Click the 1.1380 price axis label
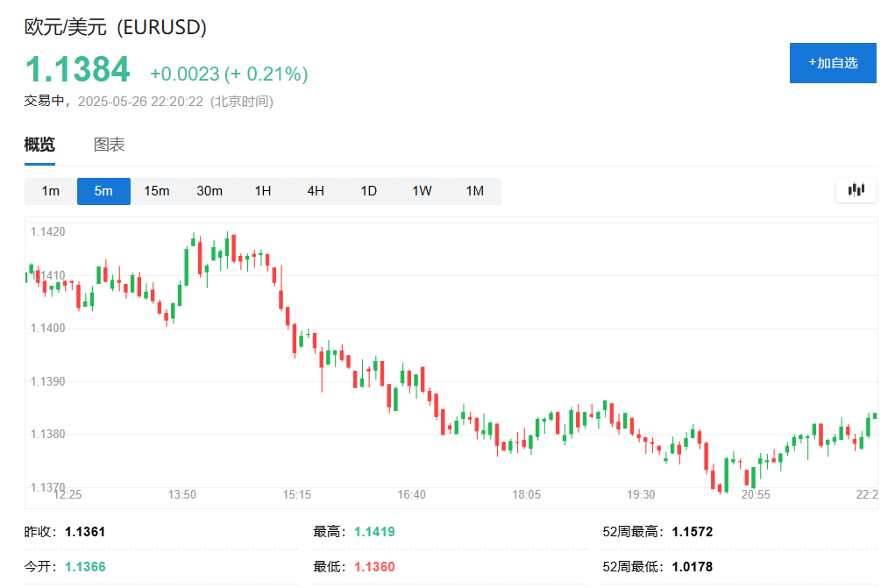 pyautogui.click(x=47, y=434)
